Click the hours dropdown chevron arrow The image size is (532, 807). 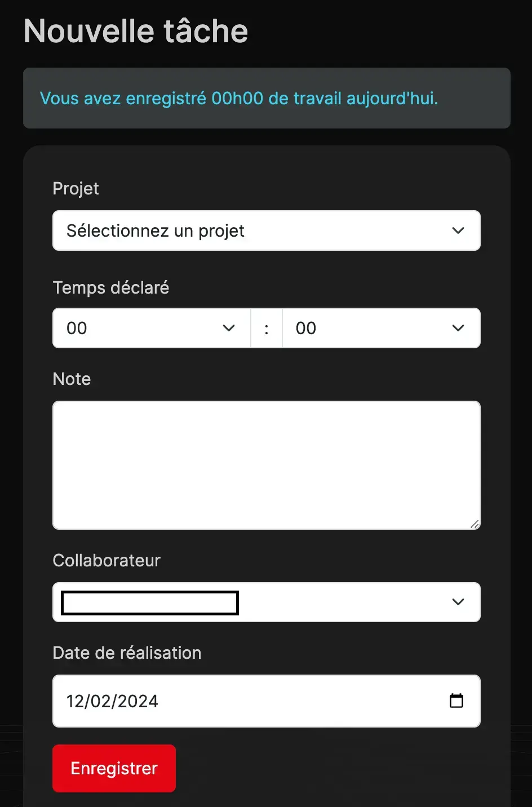[229, 328]
